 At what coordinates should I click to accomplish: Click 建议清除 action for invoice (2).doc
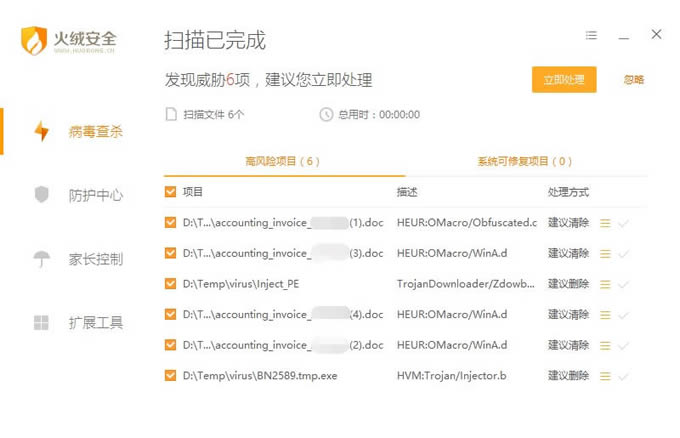tap(568, 345)
